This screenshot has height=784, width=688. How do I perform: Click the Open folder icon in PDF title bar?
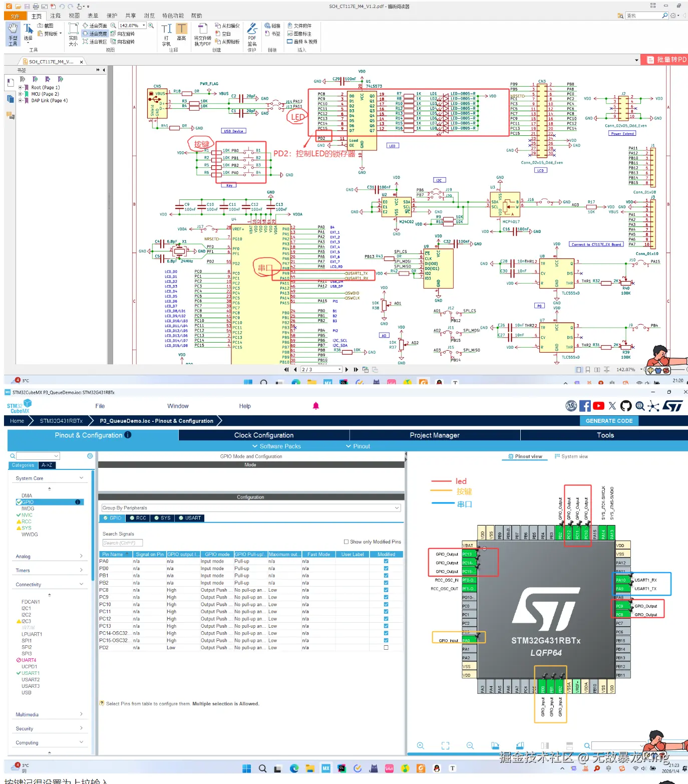(18, 7)
